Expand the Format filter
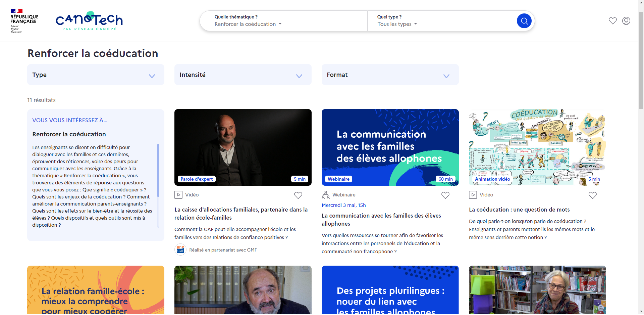Image resolution: width=644 pixels, height=315 pixels. tap(390, 75)
